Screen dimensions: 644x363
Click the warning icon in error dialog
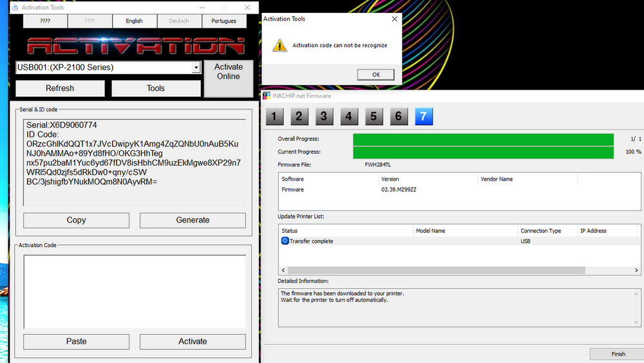(279, 45)
